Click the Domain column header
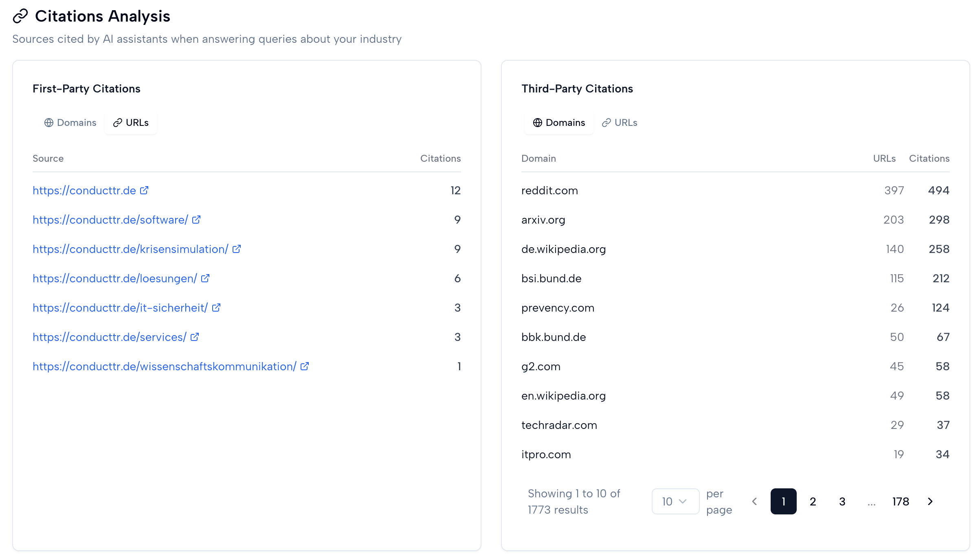 (x=538, y=158)
